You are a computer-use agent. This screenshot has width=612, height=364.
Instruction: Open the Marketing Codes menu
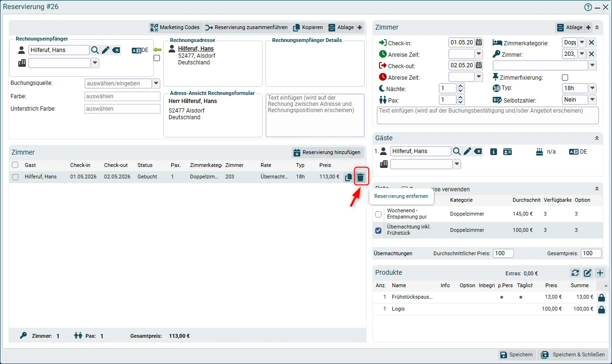[x=175, y=27]
